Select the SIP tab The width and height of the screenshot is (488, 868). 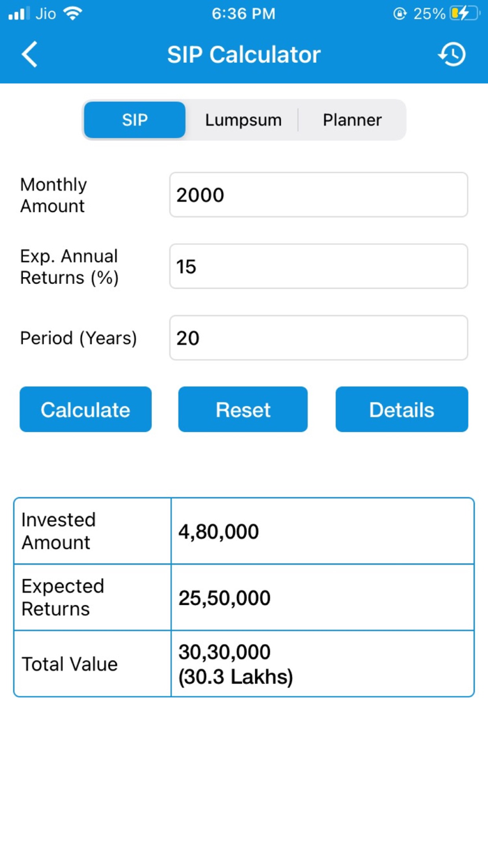pos(134,119)
